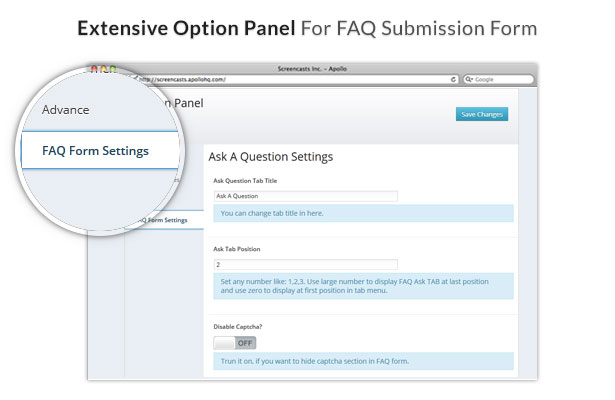Screen dimensions: 615x400
Task: Click the OFF label on the captcha switch
Action: point(245,343)
